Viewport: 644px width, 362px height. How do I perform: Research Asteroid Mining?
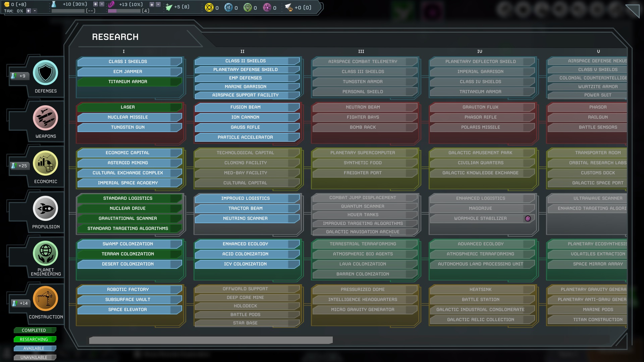129,163
